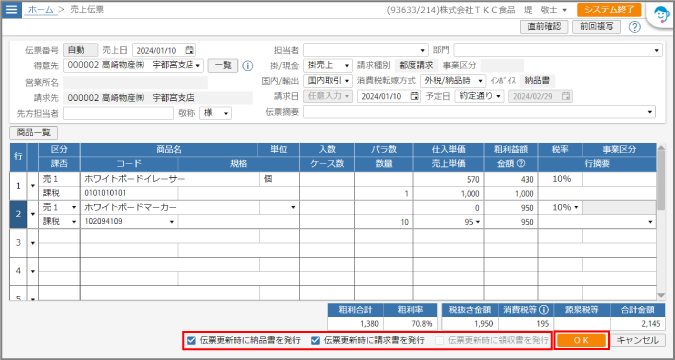Click the キャンセル button

638,340
